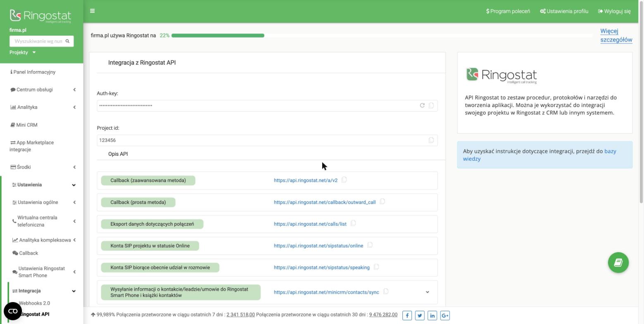
Task: Expand Ustawienia Ringostat Smart Phone submenu
Action: click(43, 272)
